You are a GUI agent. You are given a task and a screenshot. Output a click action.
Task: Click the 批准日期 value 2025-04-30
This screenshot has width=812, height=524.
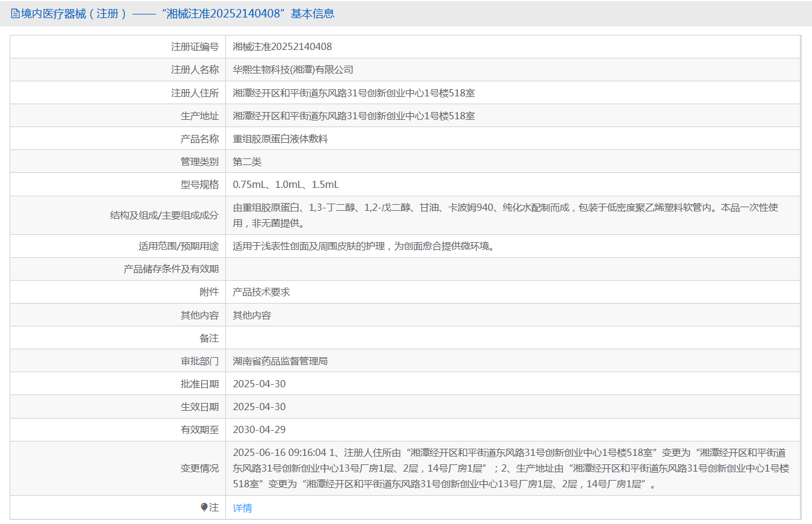coord(260,384)
